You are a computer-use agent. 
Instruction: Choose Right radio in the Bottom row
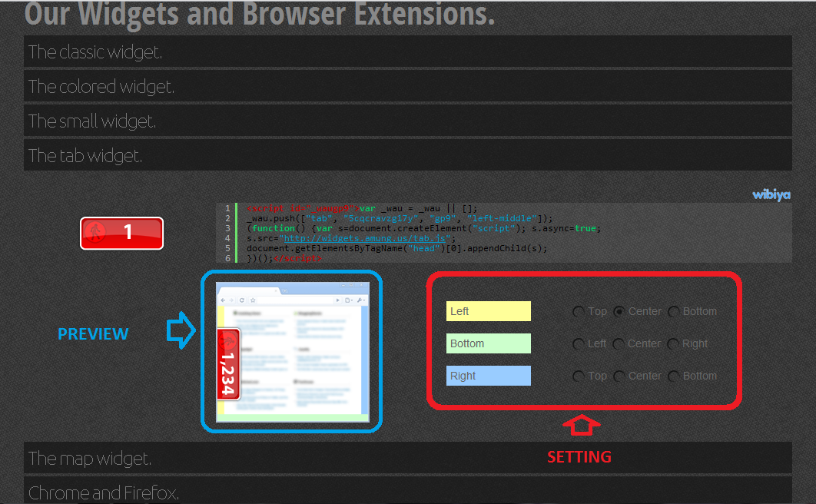pyautogui.click(x=673, y=343)
